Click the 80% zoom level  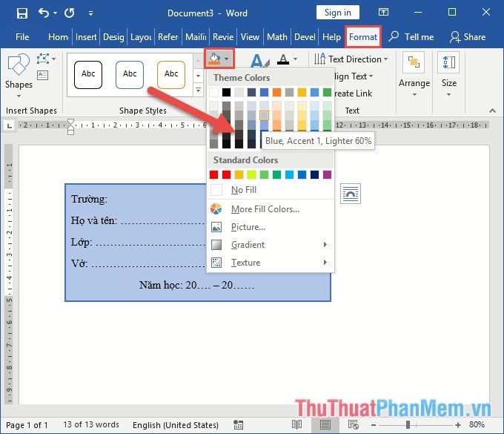click(x=477, y=424)
